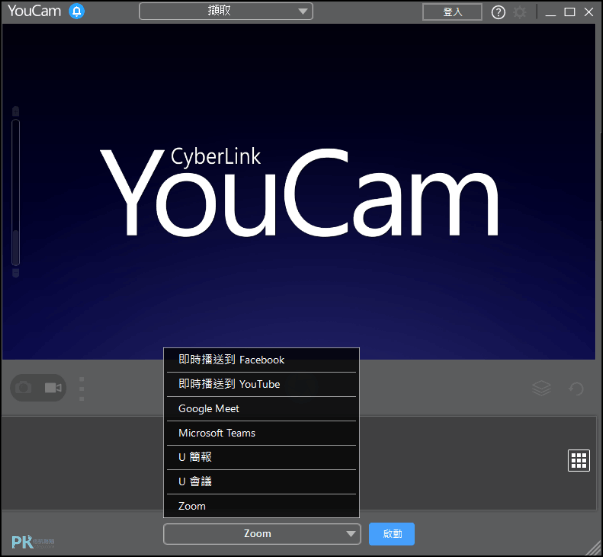This screenshot has height=557, width=603.
Task: Choose Microsoft Teams in the dropdown list
Action: (262, 433)
